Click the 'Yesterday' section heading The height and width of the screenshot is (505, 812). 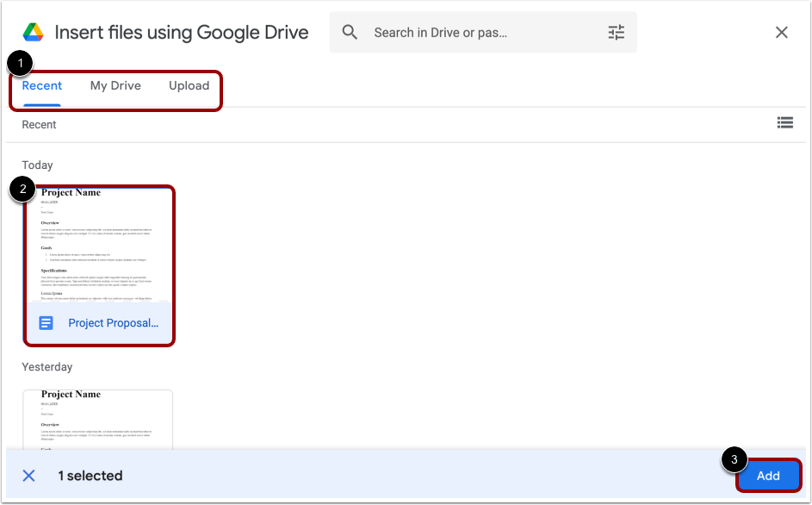pos(47,366)
